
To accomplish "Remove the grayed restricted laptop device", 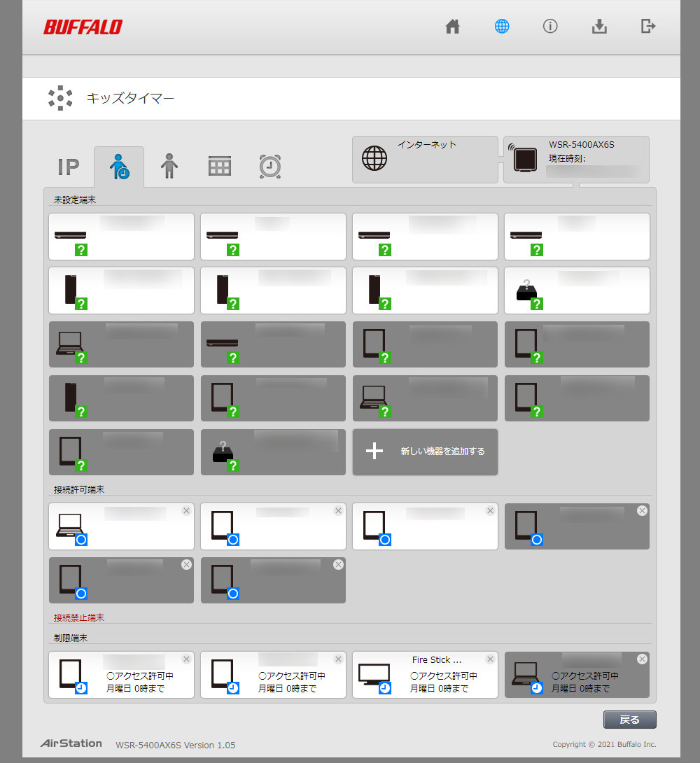I will click(x=642, y=659).
